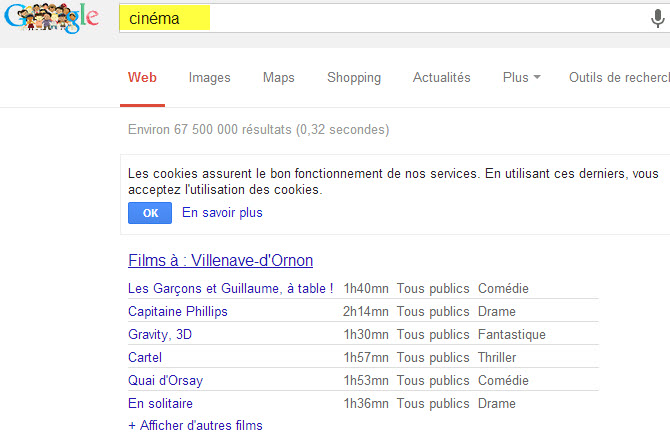Viewport: 670px width, 442px height.
Task: Accept cookies with the OK button
Action: 150,213
